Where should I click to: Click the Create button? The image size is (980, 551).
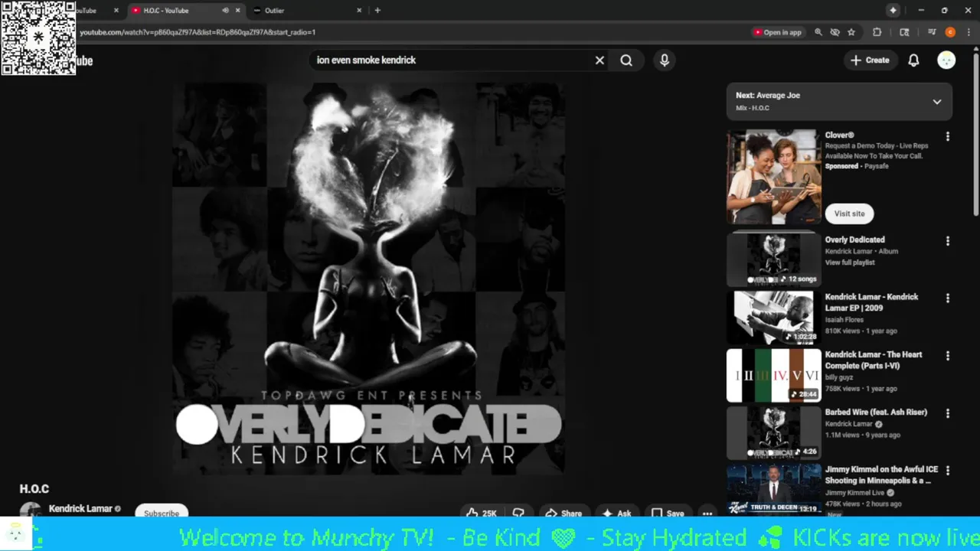coord(870,60)
